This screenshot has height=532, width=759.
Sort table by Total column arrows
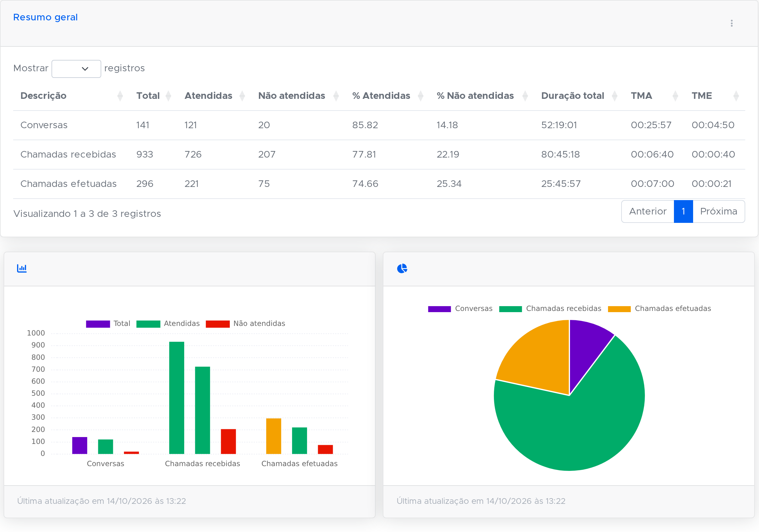[168, 96]
